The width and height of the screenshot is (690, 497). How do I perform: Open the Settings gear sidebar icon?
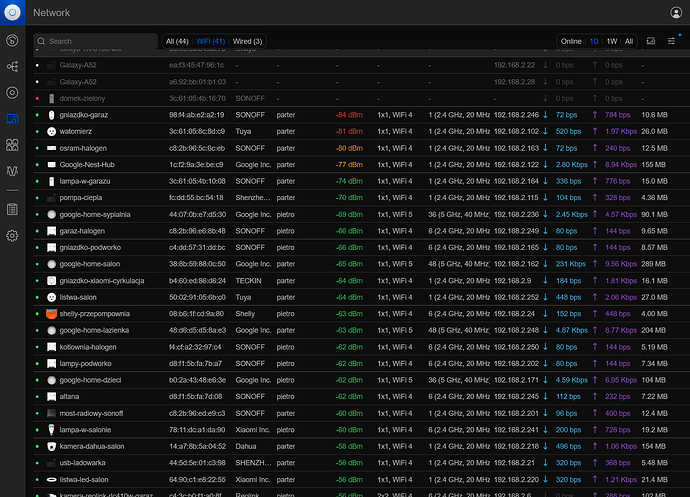[x=12, y=236]
